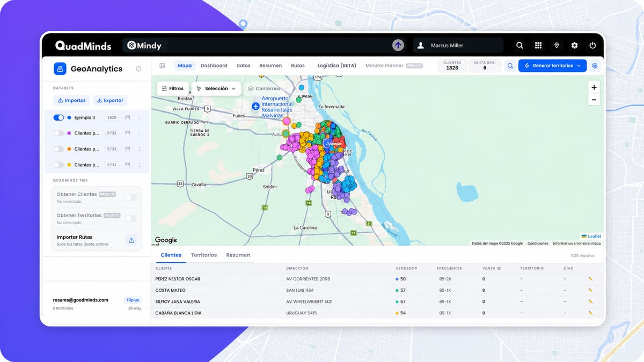The width and height of the screenshot is (644, 362).
Task: Click the Importar button
Action: [x=71, y=100]
